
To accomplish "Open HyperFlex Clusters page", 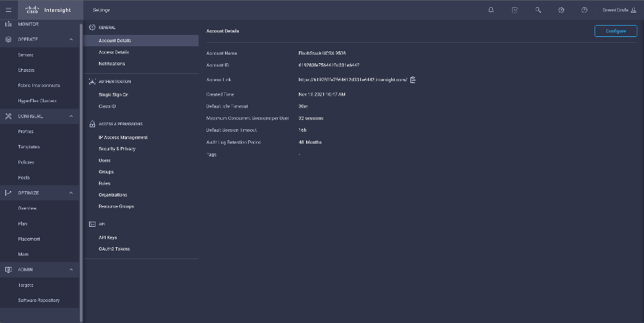I will [37, 101].
